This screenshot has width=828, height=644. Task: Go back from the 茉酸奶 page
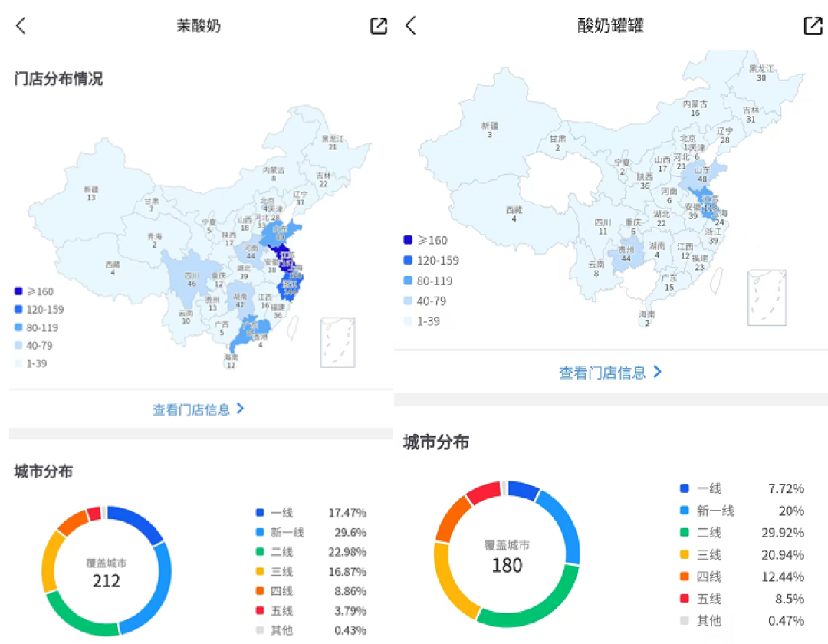21,25
